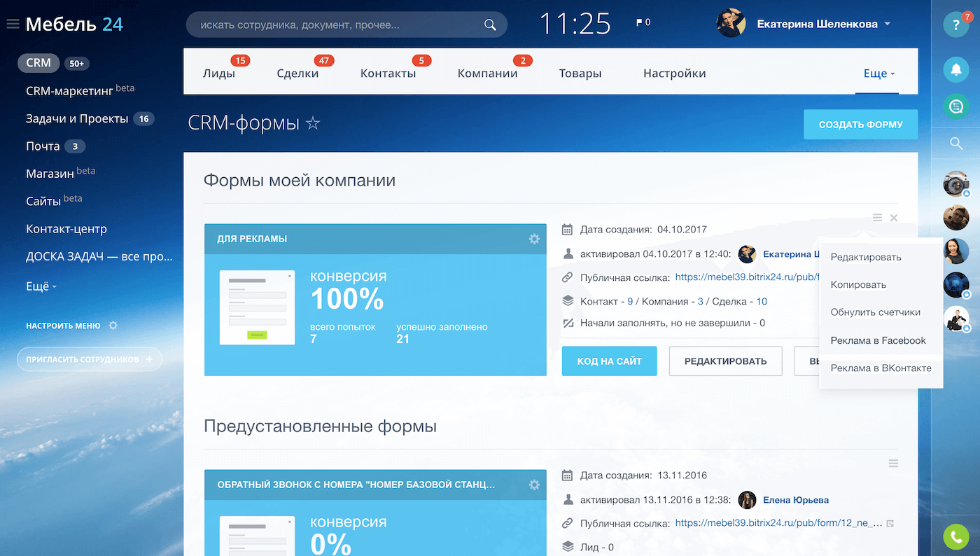
Task: Expand the Ещё item in the left menu
Action: pyautogui.click(x=41, y=286)
